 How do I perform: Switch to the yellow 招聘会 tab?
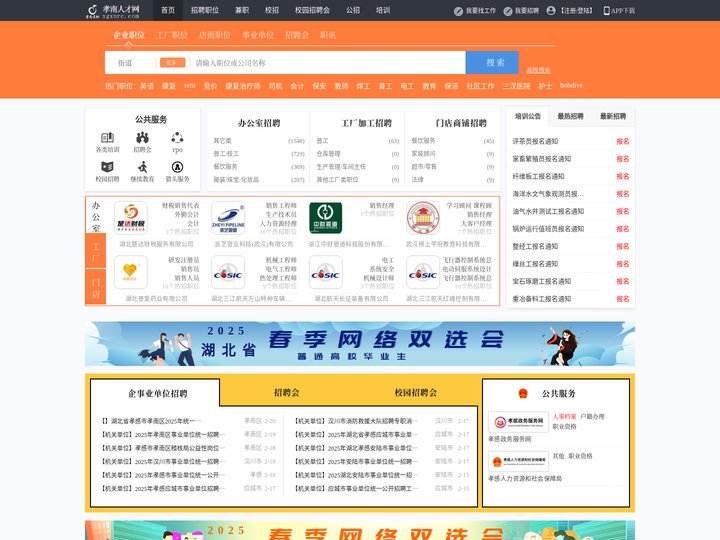point(287,392)
